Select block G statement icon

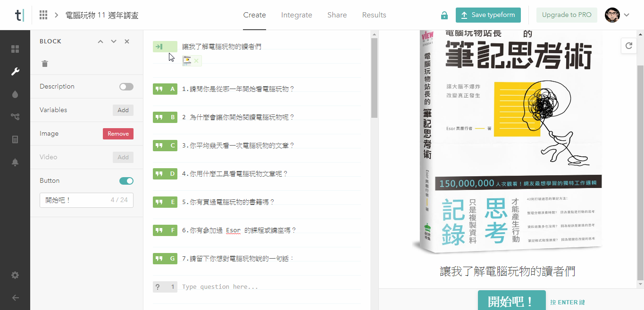[165, 258]
